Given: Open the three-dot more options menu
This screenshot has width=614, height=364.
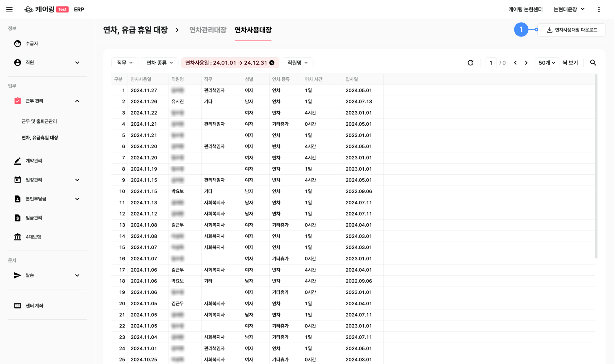Looking at the screenshot, I should point(599,9).
